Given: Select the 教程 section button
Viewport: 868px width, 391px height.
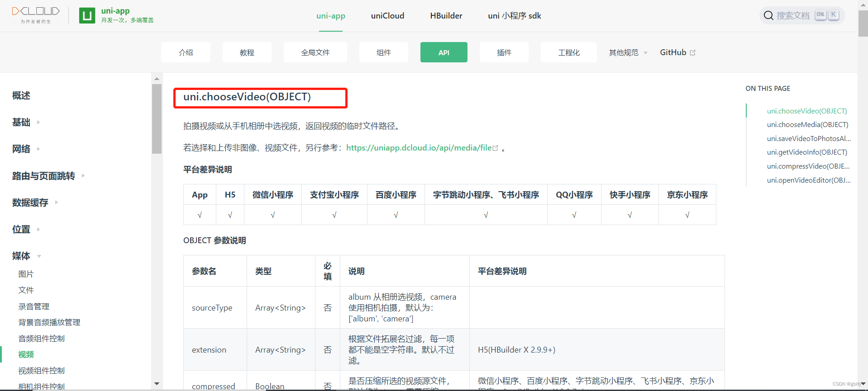Looking at the screenshot, I should point(247,52).
